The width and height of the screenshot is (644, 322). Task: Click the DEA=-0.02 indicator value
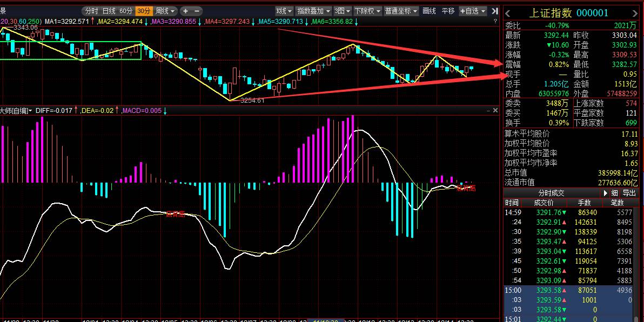pyautogui.click(x=97, y=110)
